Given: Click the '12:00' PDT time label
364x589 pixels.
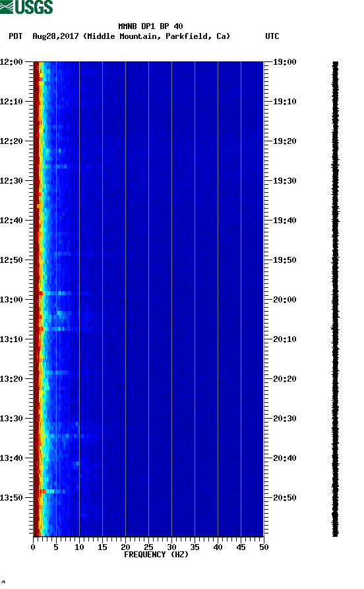Looking at the screenshot, I should 12,62.
